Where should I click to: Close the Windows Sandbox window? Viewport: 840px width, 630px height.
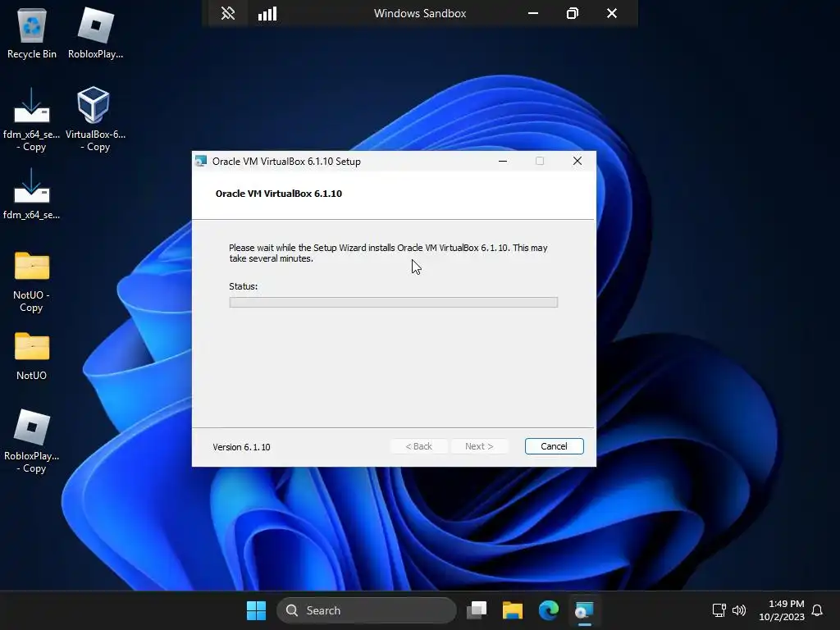point(612,13)
